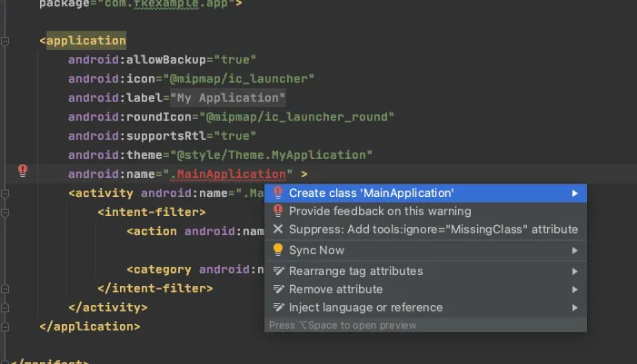Expand submenu arrow for Create class

tap(575, 193)
